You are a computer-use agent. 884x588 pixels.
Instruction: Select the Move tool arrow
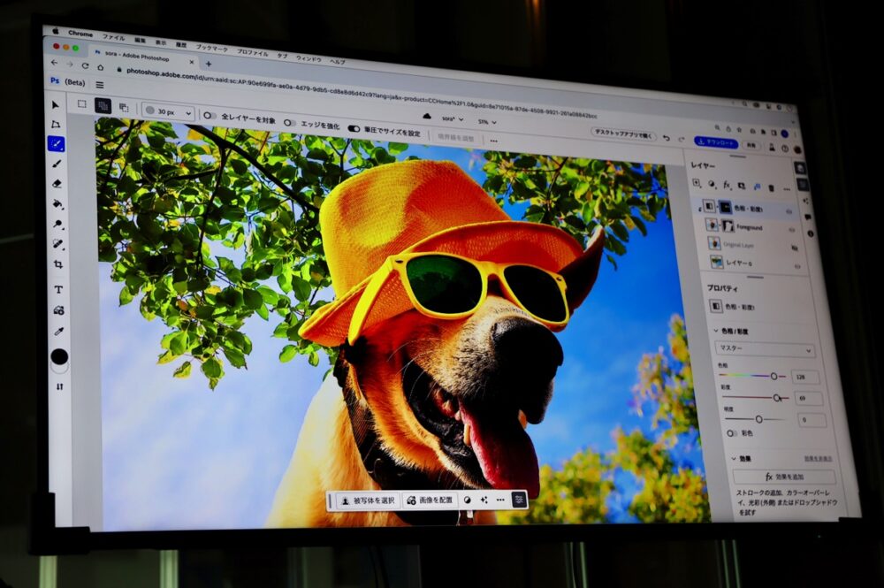click(x=56, y=104)
